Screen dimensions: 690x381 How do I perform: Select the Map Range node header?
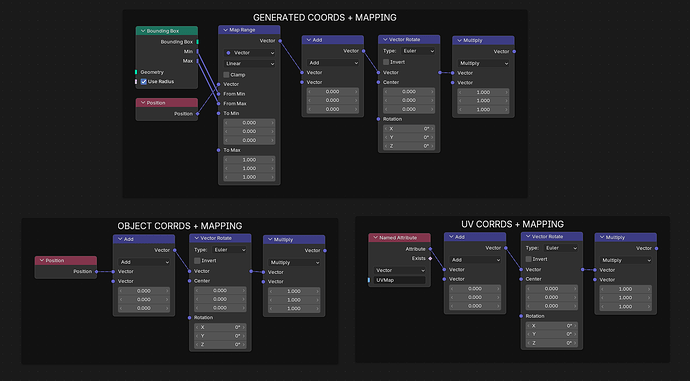point(249,30)
